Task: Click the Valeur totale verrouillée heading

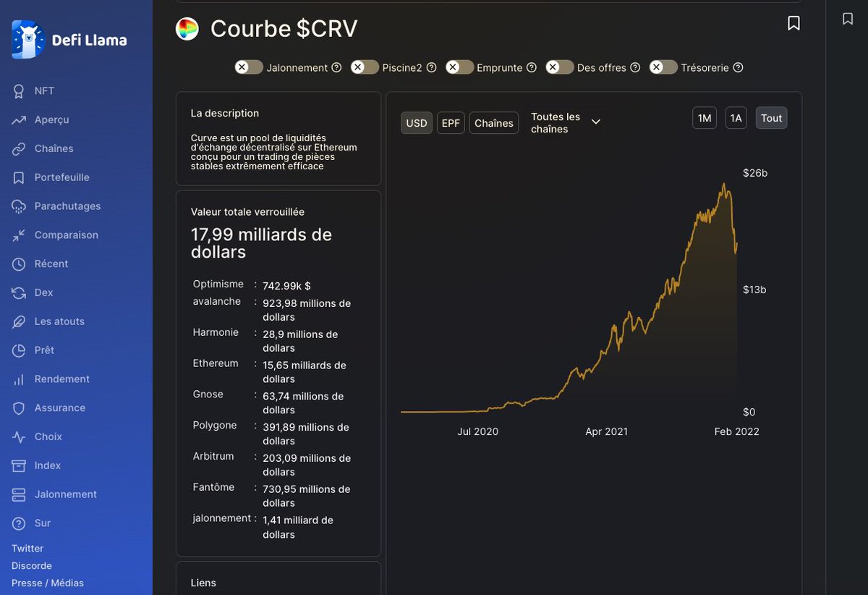Action: point(248,212)
